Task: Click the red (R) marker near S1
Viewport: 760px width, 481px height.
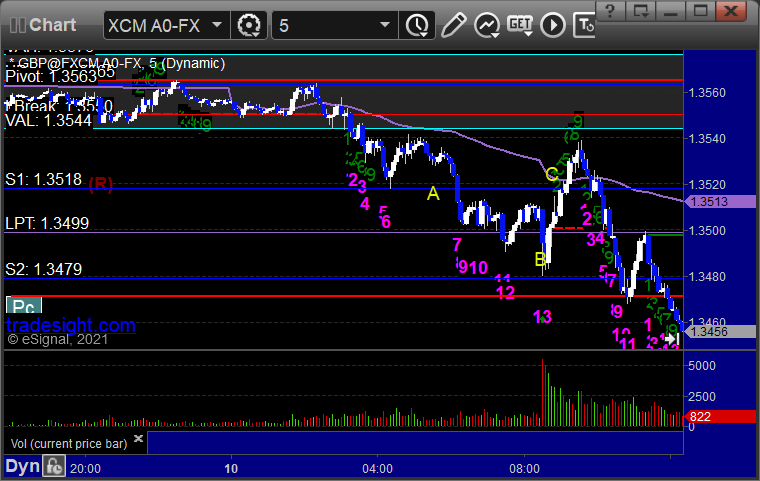Action: (x=100, y=184)
